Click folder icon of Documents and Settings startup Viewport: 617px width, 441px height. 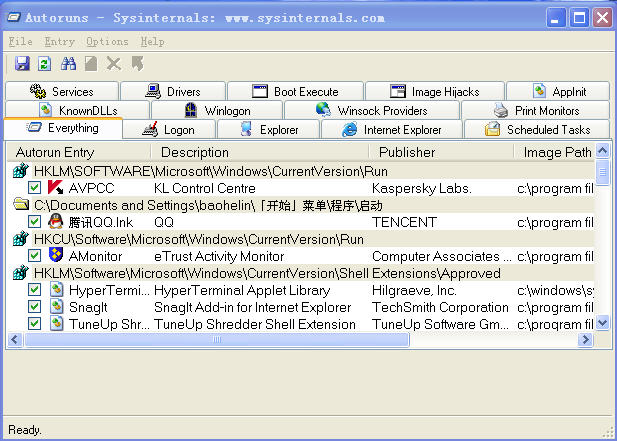(21, 205)
